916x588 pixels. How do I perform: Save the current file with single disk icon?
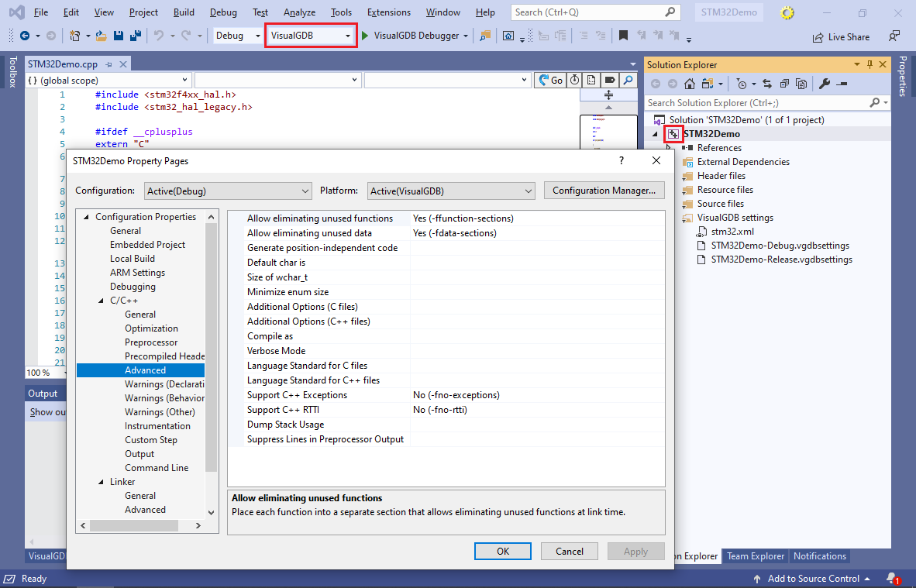(119, 36)
